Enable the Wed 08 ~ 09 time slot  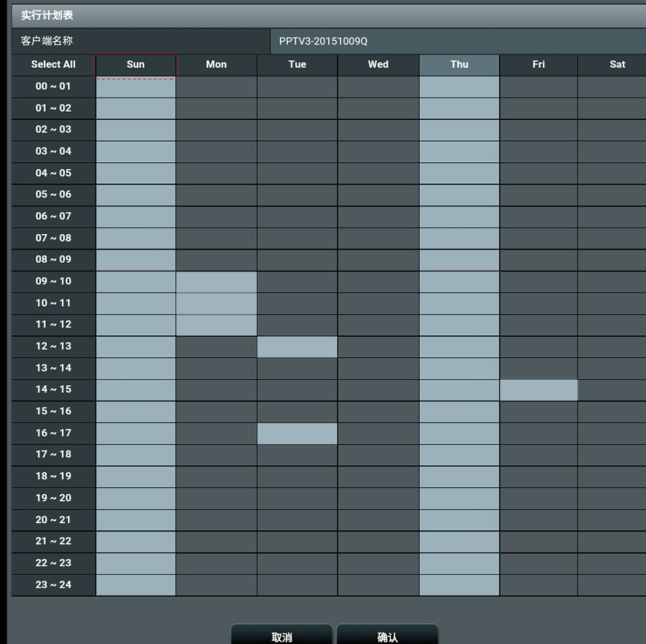tap(378, 260)
